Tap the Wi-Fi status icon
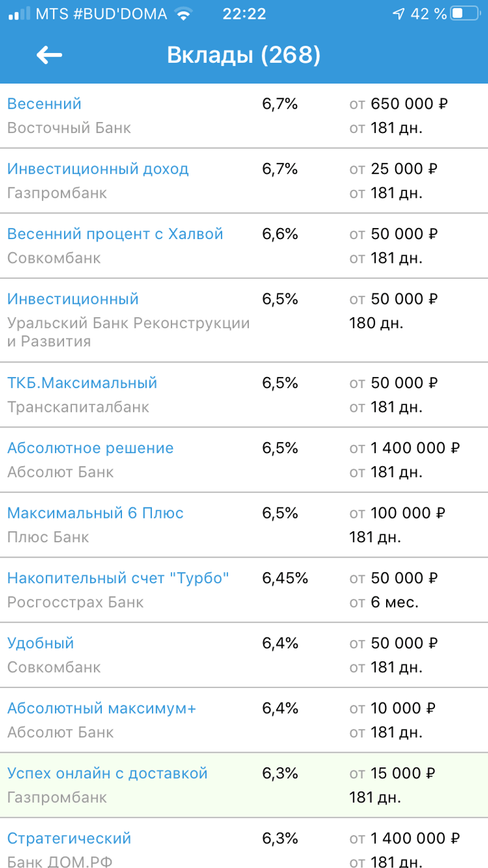The height and width of the screenshot is (868, 488). (182, 14)
